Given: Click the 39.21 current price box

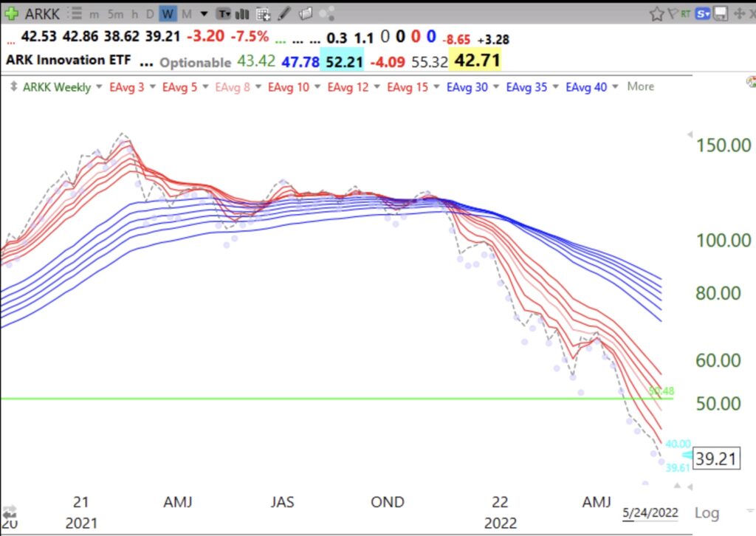Looking at the screenshot, I should tap(716, 458).
